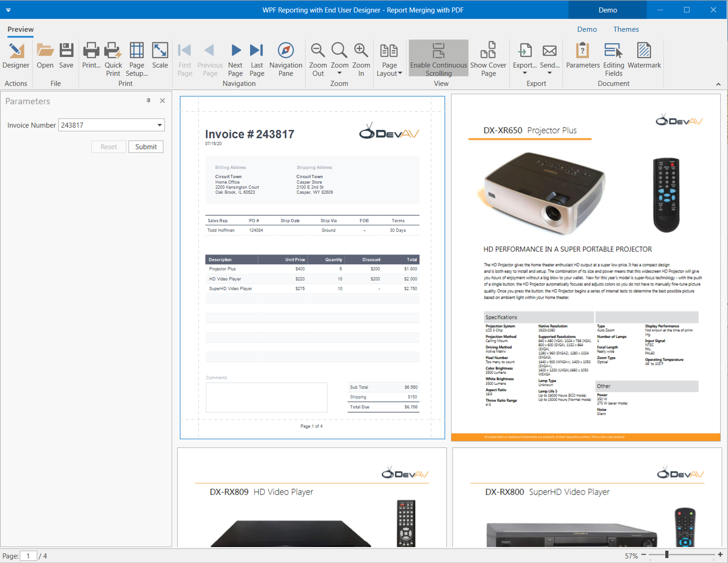Show the Navigation Pane
The height and width of the screenshot is (563, 728).
pos(286,60)
